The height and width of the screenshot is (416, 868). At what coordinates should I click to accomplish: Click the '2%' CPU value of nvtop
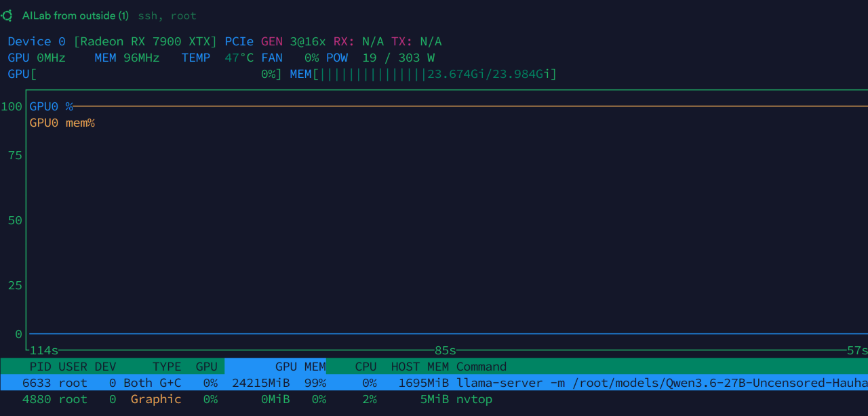point(370,399)
